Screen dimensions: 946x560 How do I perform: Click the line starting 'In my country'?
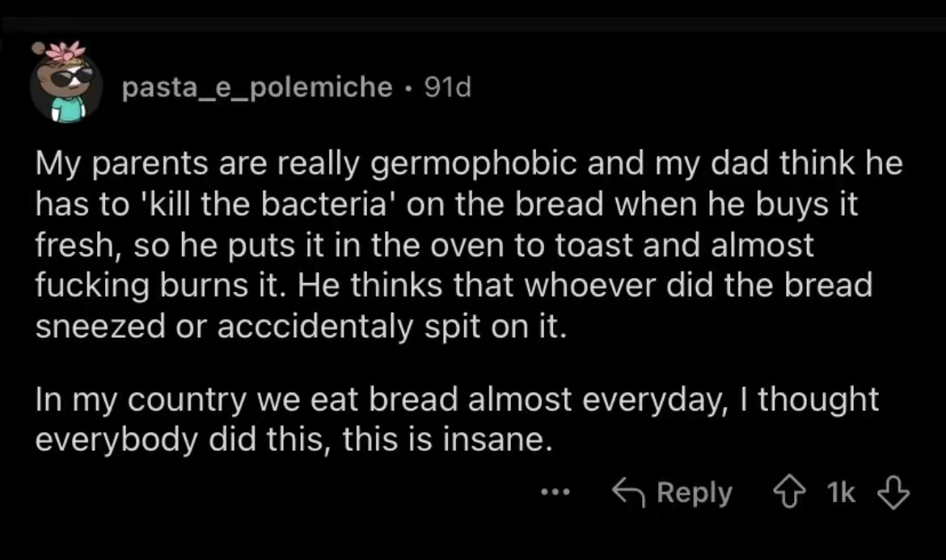[x=456, y=400]
